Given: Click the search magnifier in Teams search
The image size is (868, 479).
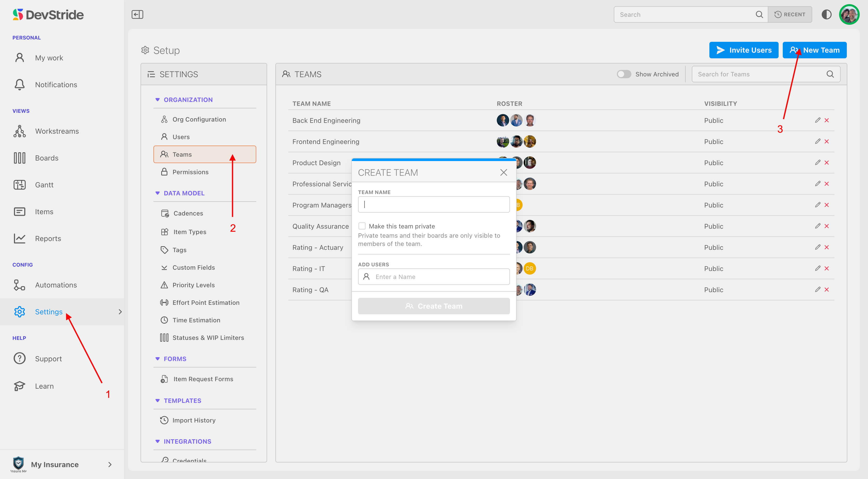Looking at the screenshot, I should 830,74.
